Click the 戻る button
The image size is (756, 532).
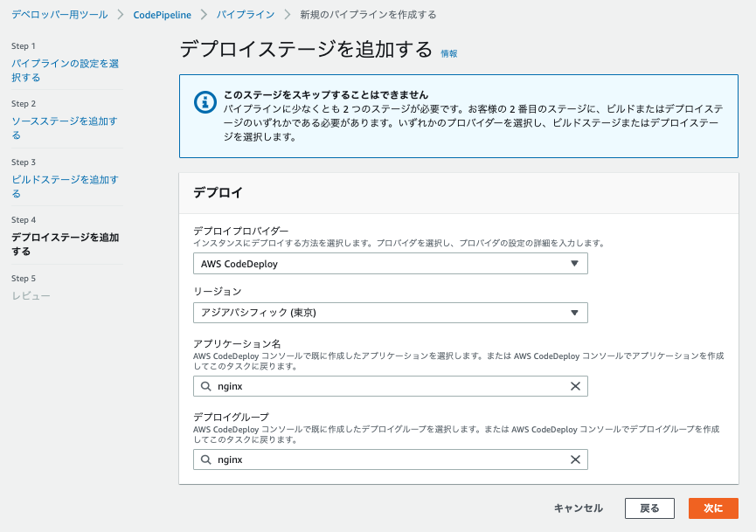[x=649, y=508]
